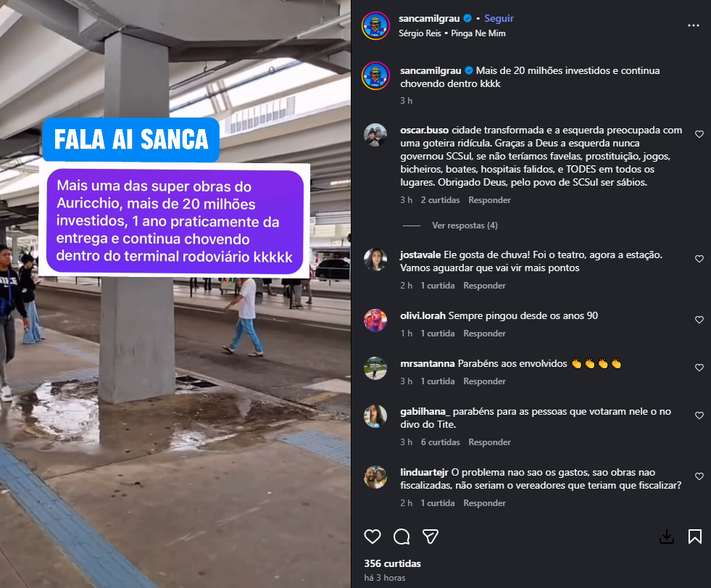Like gabilhana_'s comment with heart
The height and width of the screenshot is (588, 711).
(699, 415)
